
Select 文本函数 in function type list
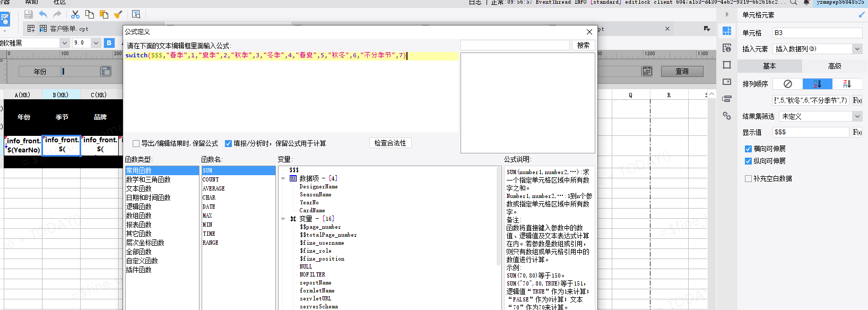click(139, 188)
